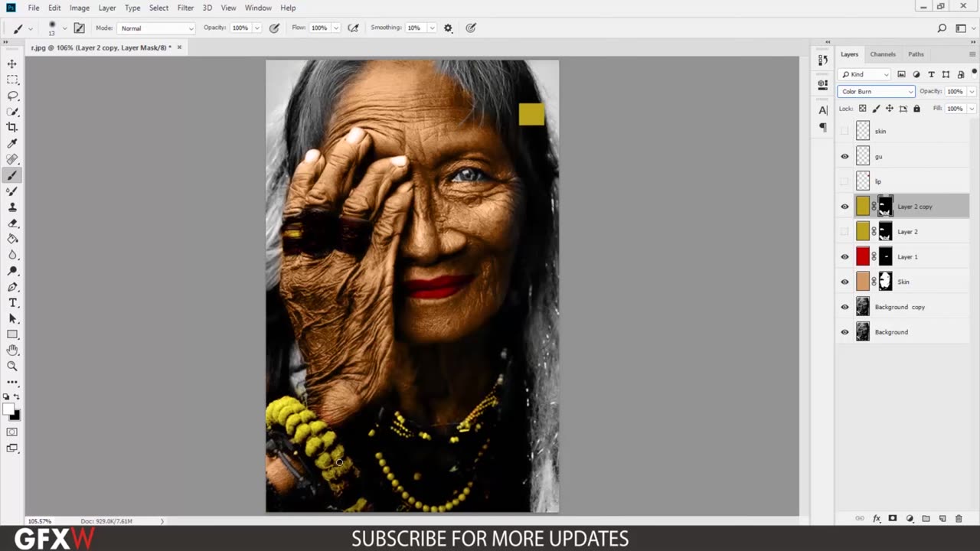The width and height of the screenshot is (980, 551).
Task: Select the Crop tool
Action: (x=12, y=127)
